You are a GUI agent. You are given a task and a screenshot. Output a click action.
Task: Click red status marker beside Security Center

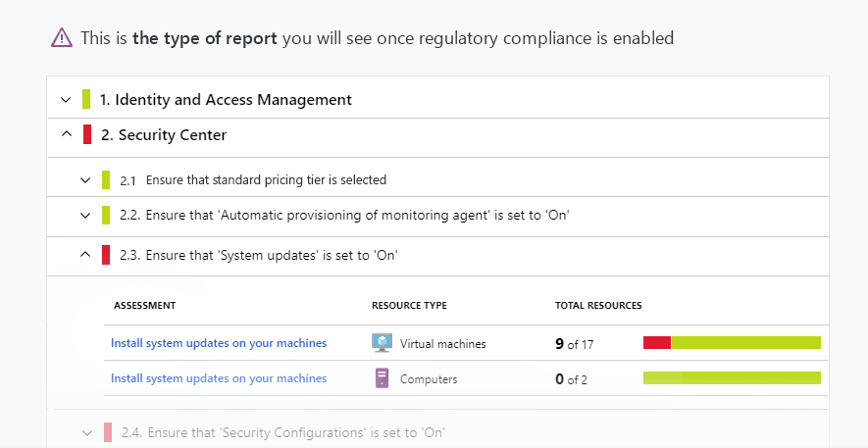click(x=87, y=135)
